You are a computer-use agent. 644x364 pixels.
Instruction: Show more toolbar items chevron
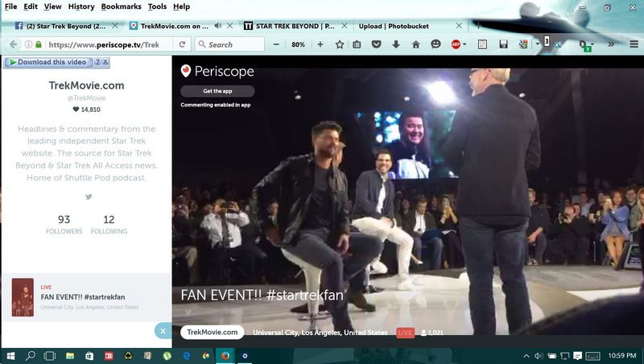click(611, 44)
